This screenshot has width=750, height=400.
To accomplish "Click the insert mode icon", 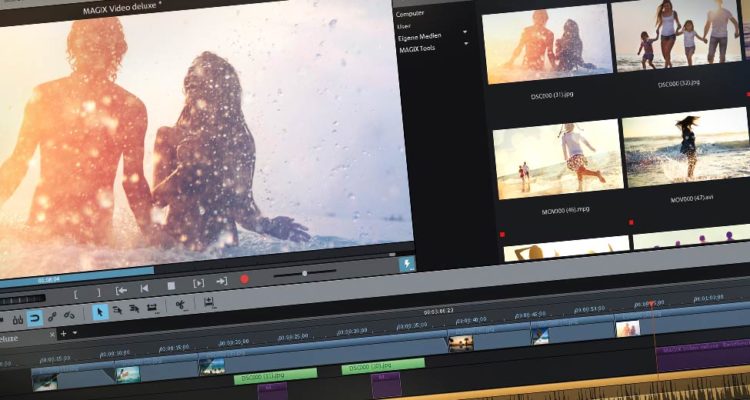I will pos(209,302).
